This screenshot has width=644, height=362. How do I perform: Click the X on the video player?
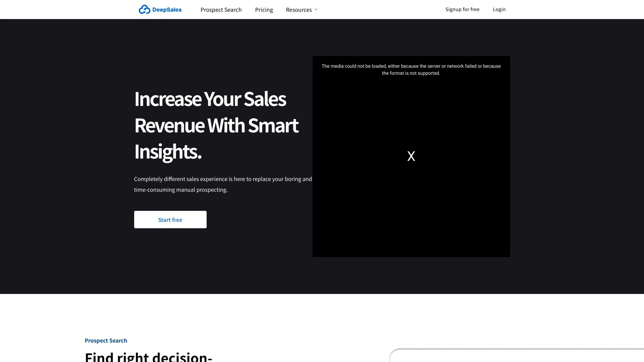(x=411, y=156)
